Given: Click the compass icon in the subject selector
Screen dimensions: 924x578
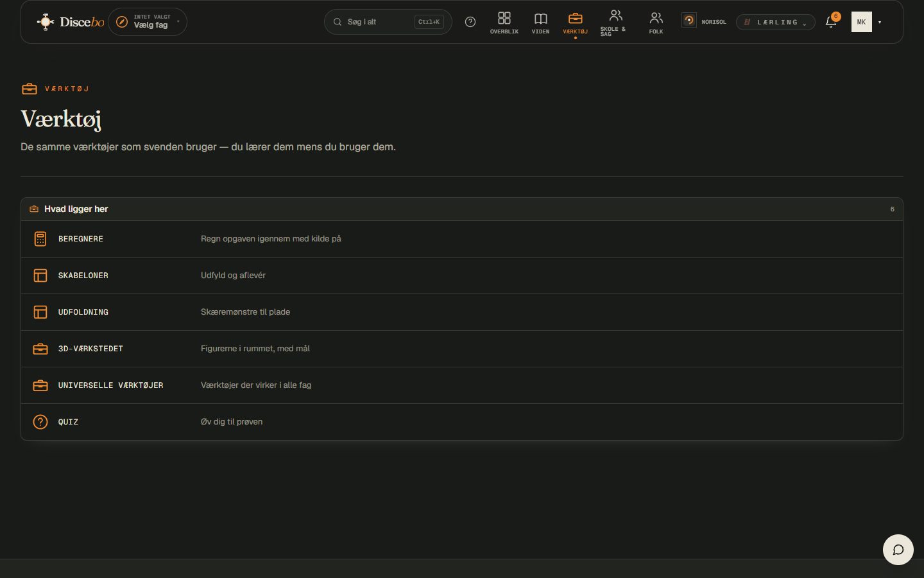Looking at the screenshot, I should [x=122, y=22].
